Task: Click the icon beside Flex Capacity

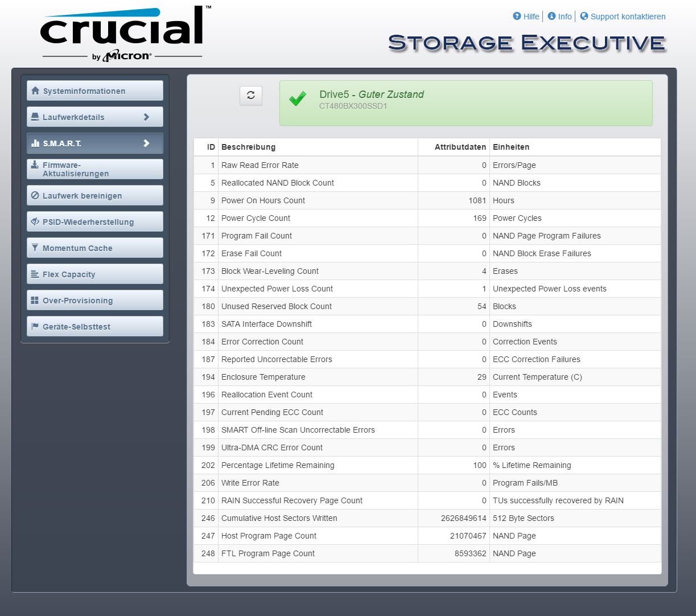Action: click(35, 274)
